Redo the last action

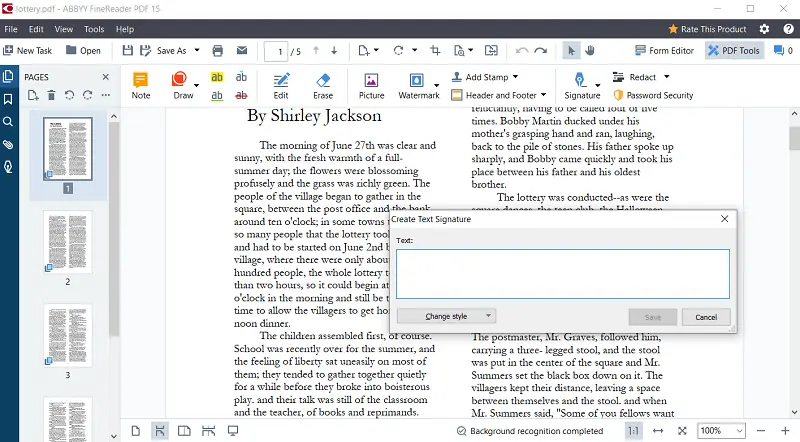[541, 51]
